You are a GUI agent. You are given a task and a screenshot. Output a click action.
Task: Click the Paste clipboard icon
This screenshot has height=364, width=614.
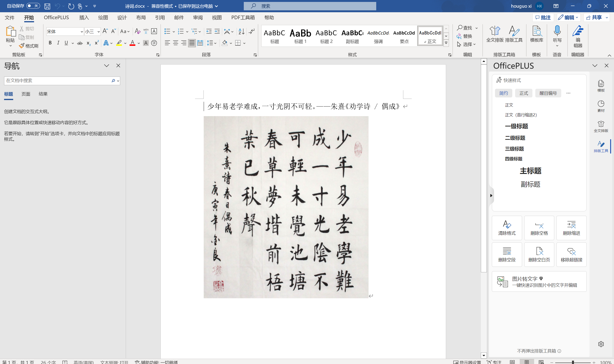tap(10, 31)
